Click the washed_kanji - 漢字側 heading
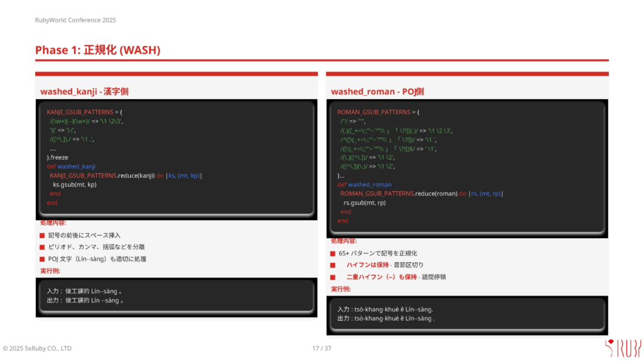 click(84, 92)
